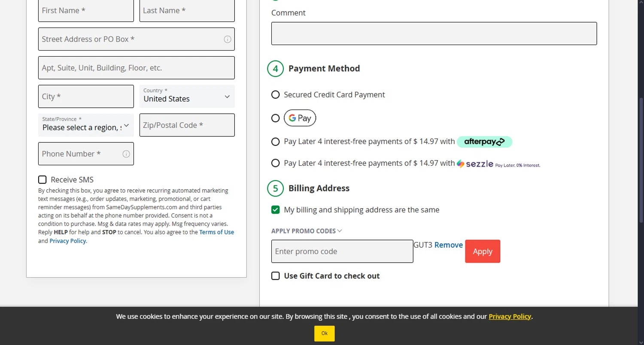Click the Street Address info icon
Viewport: 644px width, 345px height.
pyautogui.click(x=228, y=39)
